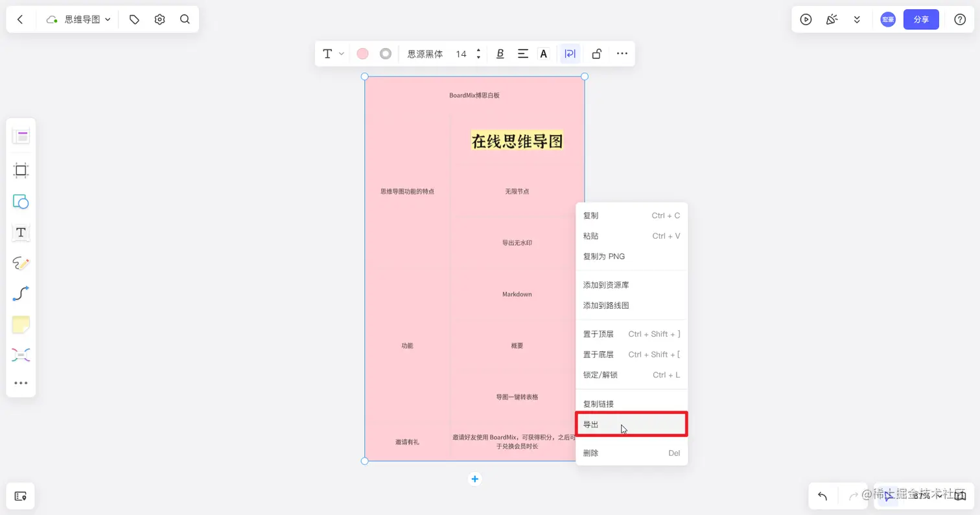Image resolution: width=980 pixels, height=515 pixels.
Task: Click the 无限节点 table cell
Action: click(517, 191)
